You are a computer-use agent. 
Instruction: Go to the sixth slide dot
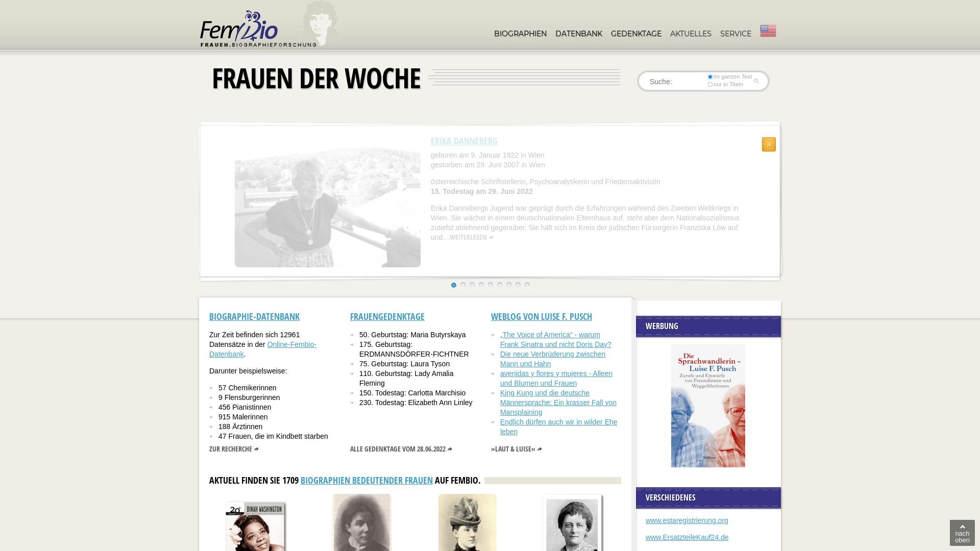tap(500, 285)
